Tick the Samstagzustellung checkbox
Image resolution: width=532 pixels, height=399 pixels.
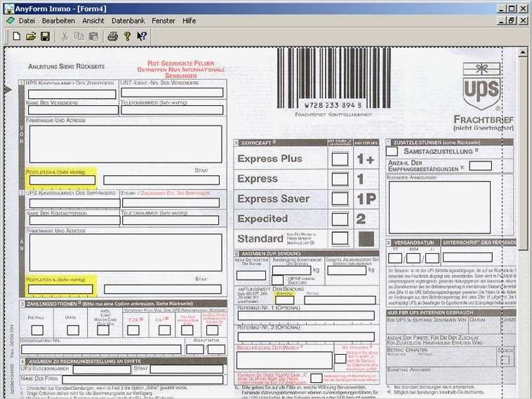click(x=392, y=151)
